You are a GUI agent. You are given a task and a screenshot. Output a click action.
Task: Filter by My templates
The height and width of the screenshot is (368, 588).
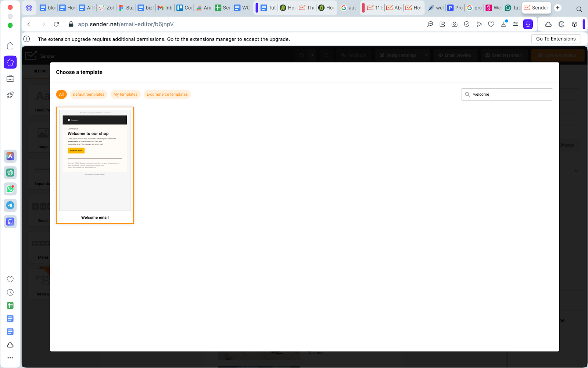(x=125, y=95)
